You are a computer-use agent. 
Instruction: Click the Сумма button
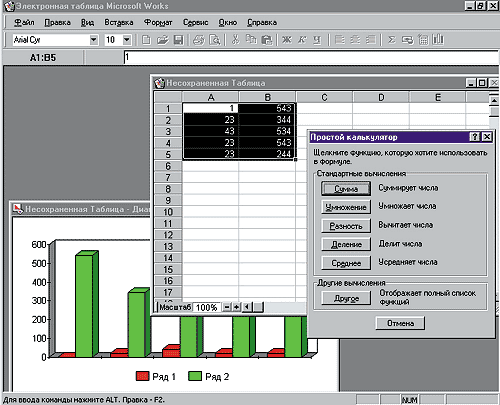(346, 189)
